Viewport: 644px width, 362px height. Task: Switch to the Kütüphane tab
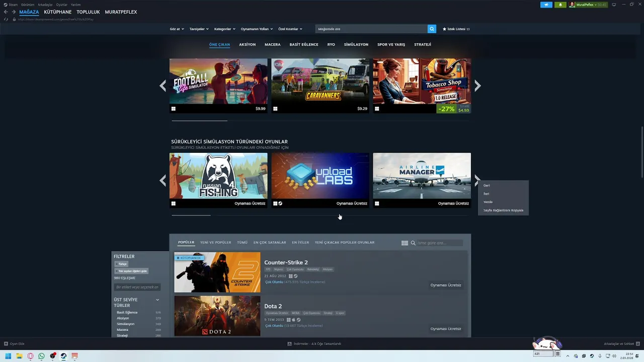[x=58, y=12]
